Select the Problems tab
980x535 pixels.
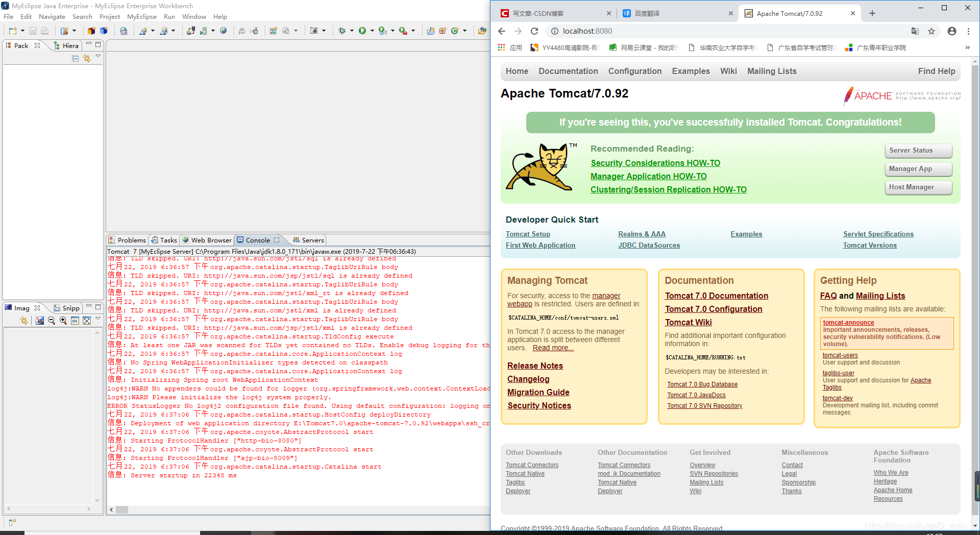click(127, 240)
